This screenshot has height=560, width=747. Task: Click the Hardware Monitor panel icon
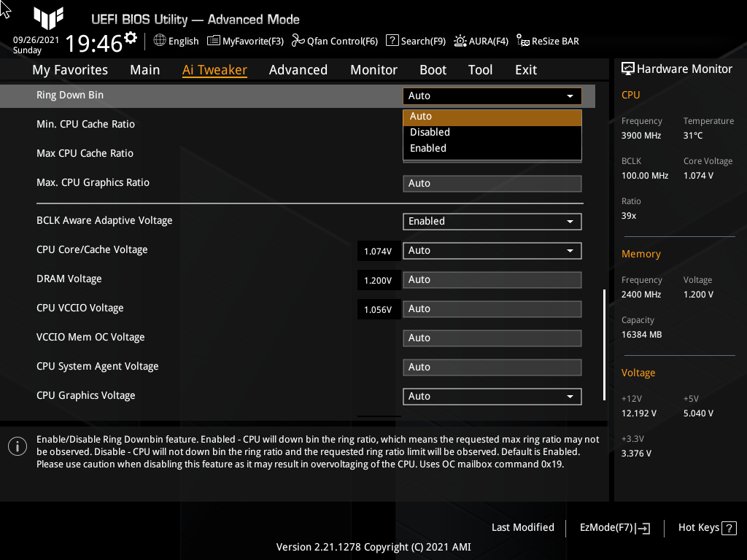(628, 69)
